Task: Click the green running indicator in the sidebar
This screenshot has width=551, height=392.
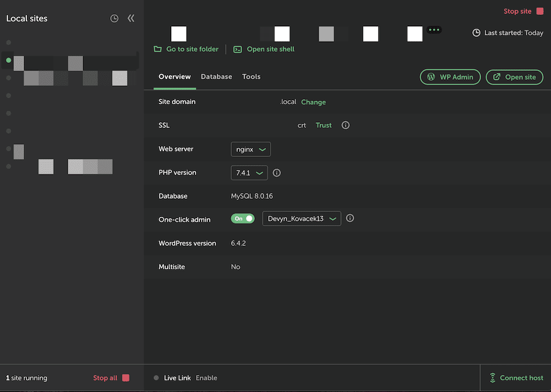Action: 8,60
